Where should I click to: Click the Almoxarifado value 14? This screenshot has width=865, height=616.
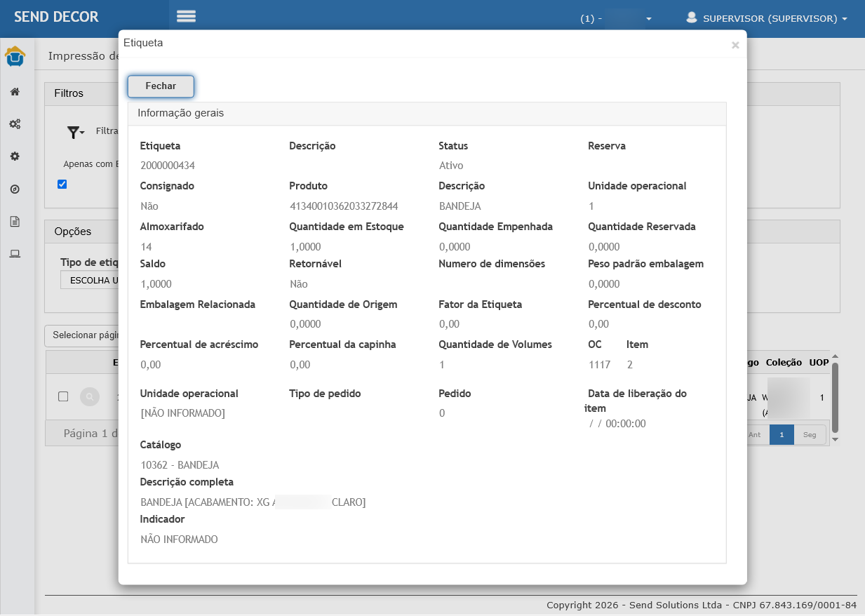(x=146, y=247)
